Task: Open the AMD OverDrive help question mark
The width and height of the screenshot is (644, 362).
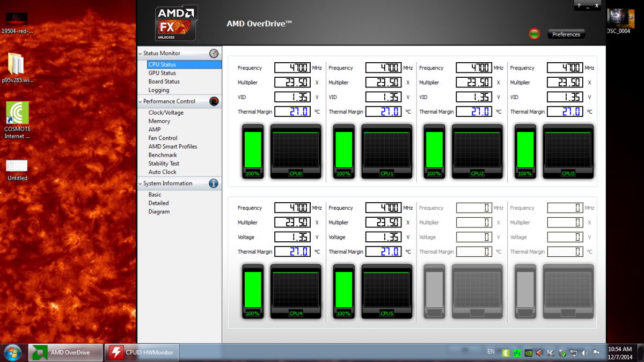Action: click(x=579, y=5)
